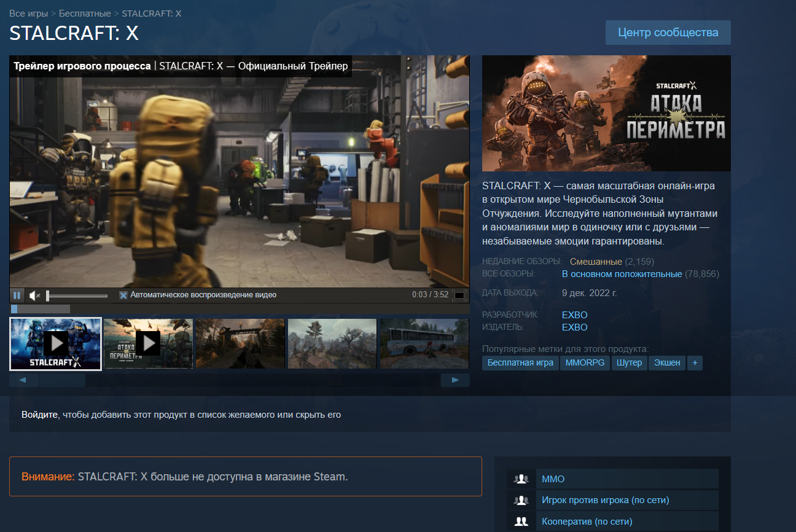Open Смешанные recent reviews link

[596, 262]
